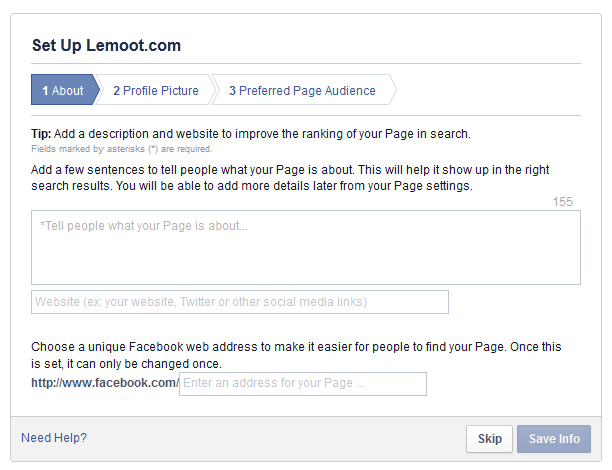This screenshot has width=612, height=470.
Task: Click the http://www.facebook.com/ address prefix label
Action: point(105,383)
